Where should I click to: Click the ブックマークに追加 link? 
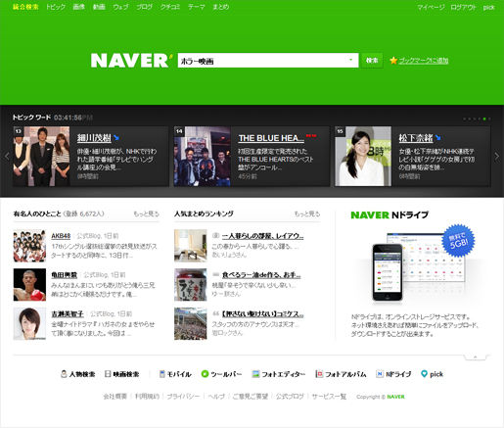pos(424,61)
